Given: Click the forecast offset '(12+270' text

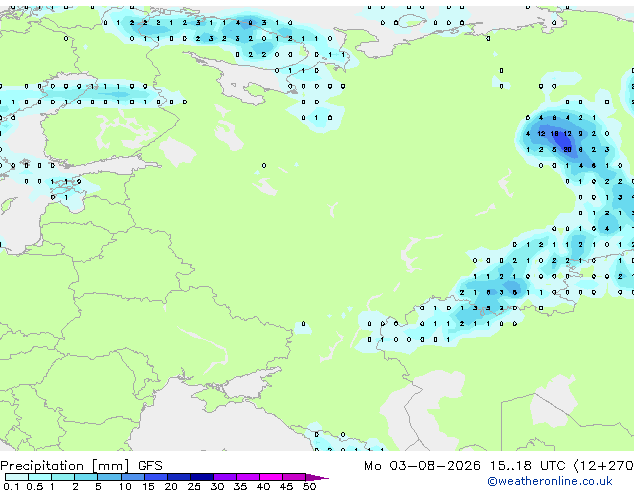Looking at the screenshot, I should tap(604, 466).
